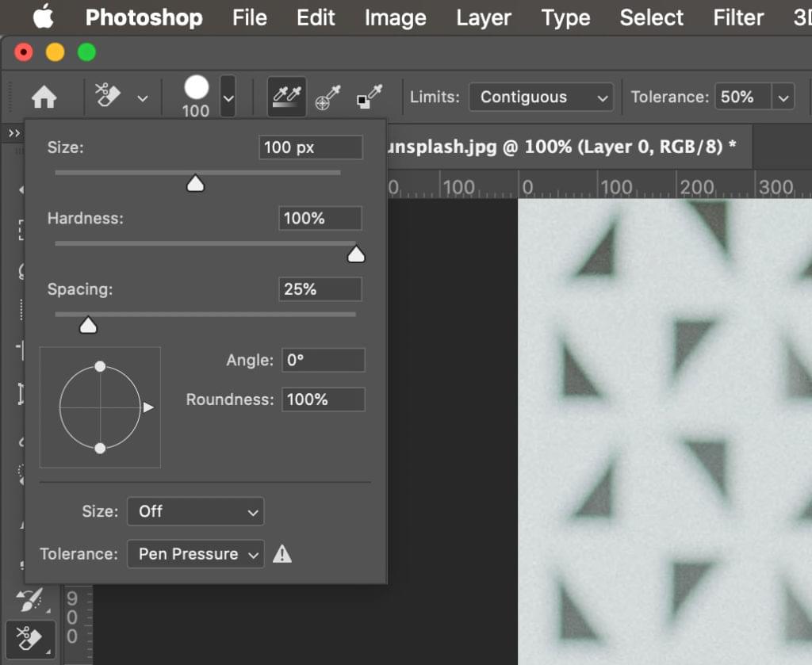Open the Filter menu
The height and width of the screenshot is (665, 812).
pyautogui.click(x=737, y=17)
